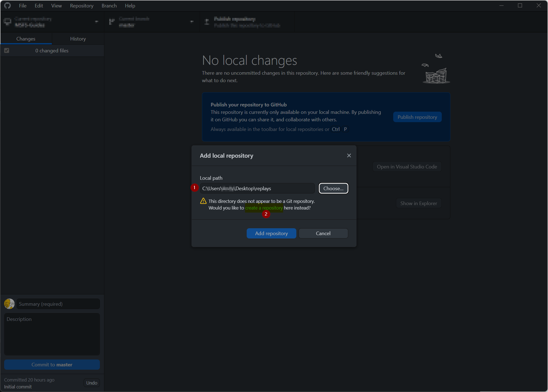Screen dimensions: 548x392
Task: Click the Choose... button
Action: (333, 188)
